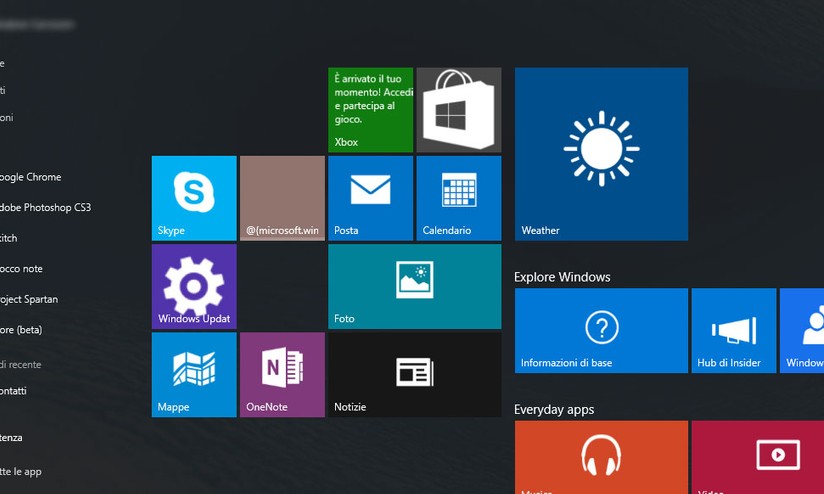Screen dimensions: 824x494
Task: Select Google Chrome from the app list
Action: tap(30, 177)
